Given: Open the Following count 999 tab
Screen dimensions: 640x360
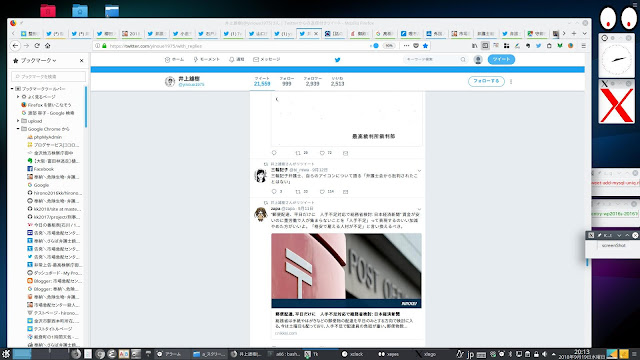Looking at the screenshot, I should click(287, 81).
